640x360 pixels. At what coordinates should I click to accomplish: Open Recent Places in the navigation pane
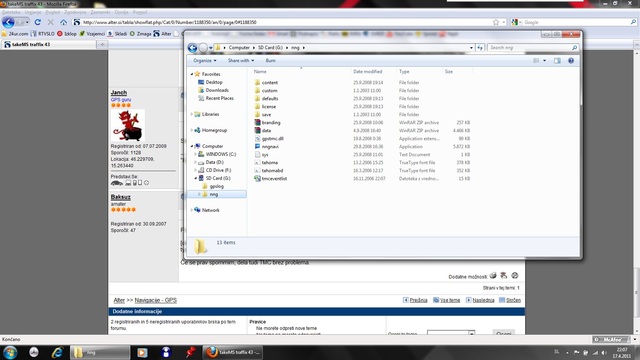pos(219,98)
